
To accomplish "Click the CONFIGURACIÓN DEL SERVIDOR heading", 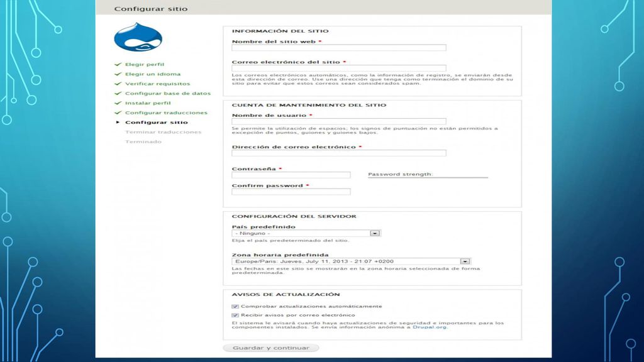I will (x=294, y=216).
